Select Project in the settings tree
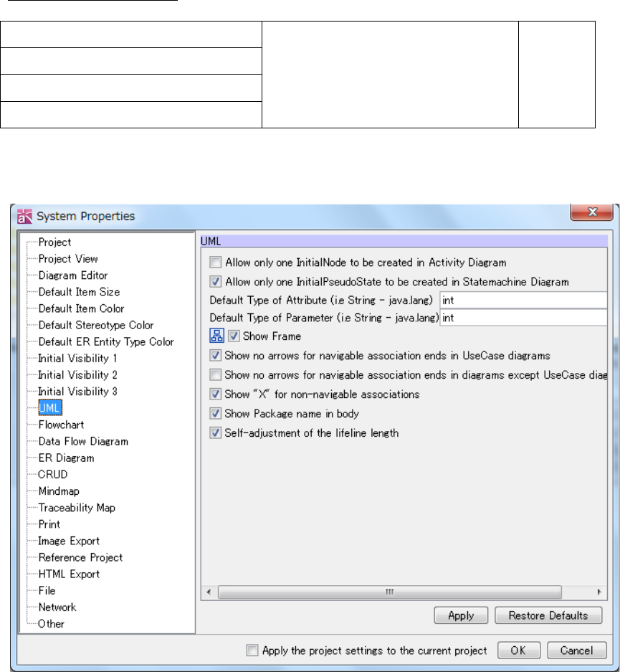Viewport: 620px width, 672px height. pyautogui.click(x=54, y=242)
